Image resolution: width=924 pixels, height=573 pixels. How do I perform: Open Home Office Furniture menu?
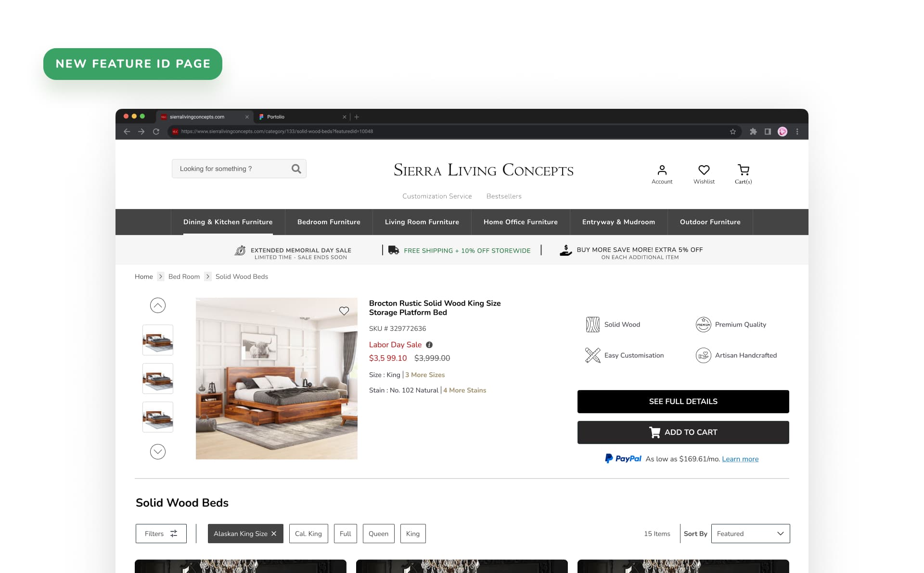521,222
